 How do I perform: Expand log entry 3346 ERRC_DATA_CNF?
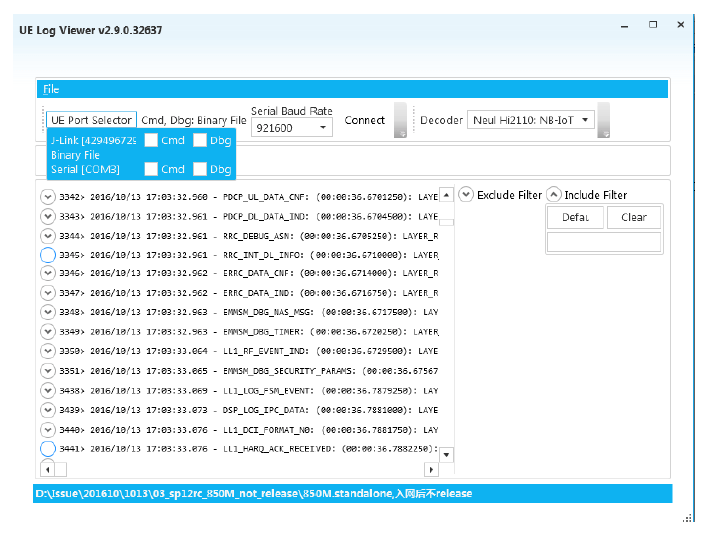click(x=48, y=273)
